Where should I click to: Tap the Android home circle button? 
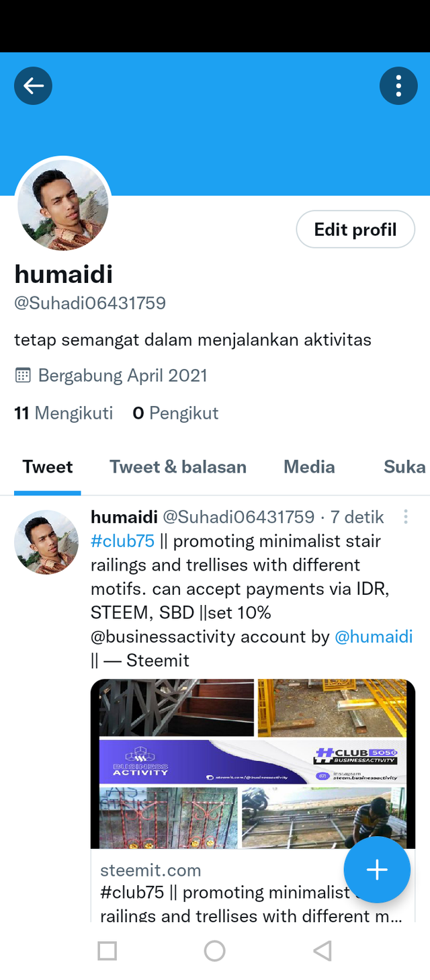(214, 950)
